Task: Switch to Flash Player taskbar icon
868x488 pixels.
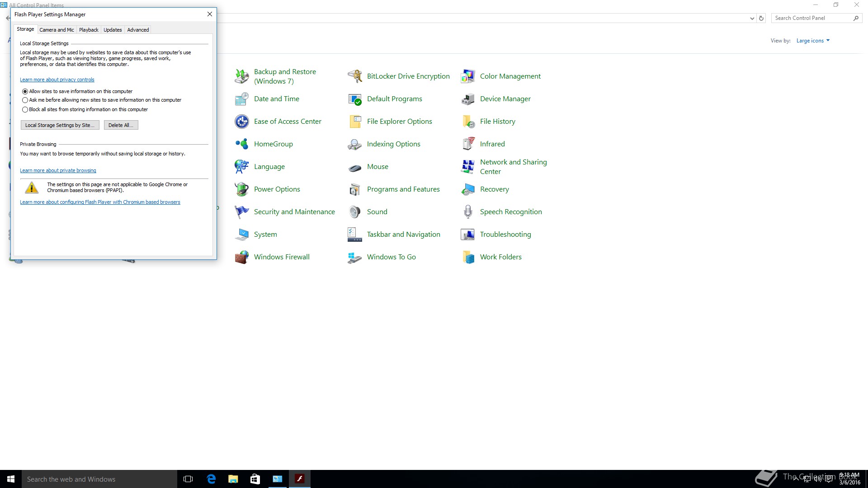Action: [299, 479]
